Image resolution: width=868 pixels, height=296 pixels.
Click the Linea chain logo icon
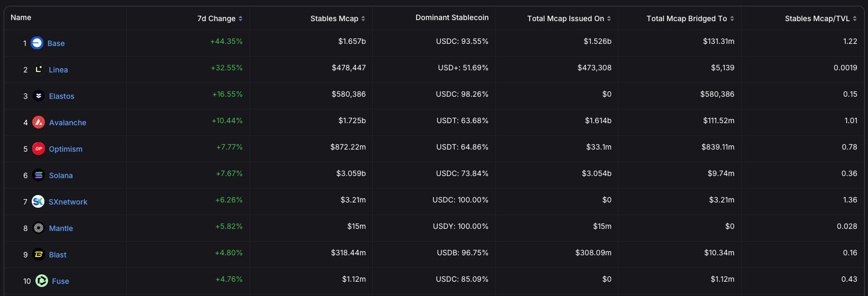click(x=39, y=69)
